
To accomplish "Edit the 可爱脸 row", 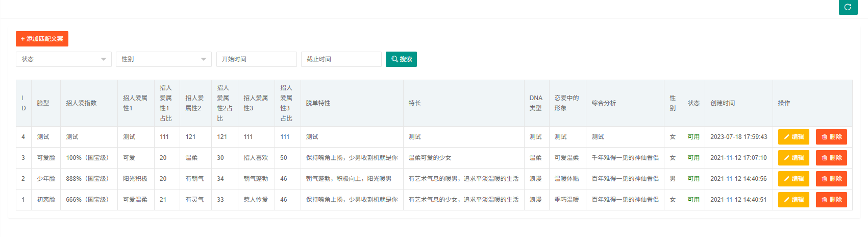I will point(793,158).
